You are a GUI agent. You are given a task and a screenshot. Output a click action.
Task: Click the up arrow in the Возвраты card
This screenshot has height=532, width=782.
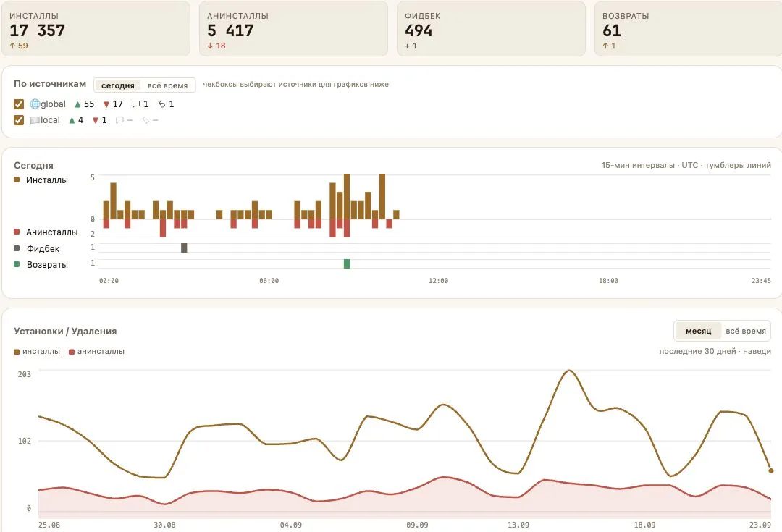(605, 46)
